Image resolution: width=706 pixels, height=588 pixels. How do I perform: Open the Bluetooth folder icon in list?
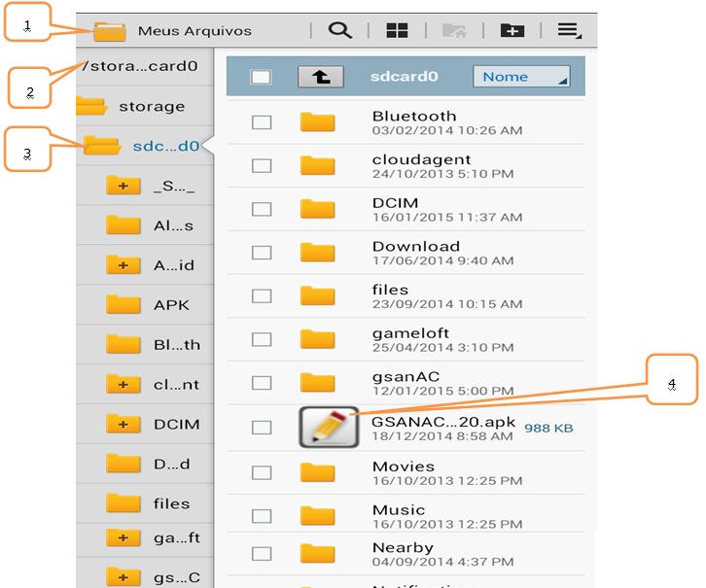click(317, 121)
